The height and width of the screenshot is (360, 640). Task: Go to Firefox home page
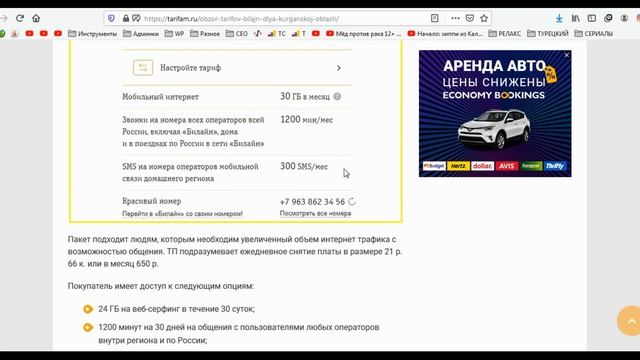[36, 18]
